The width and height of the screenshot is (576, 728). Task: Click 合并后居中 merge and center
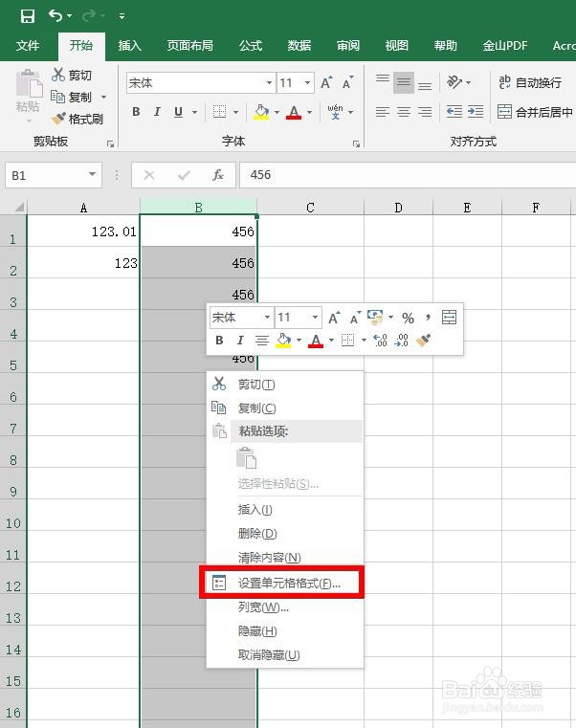coord(535,112)
